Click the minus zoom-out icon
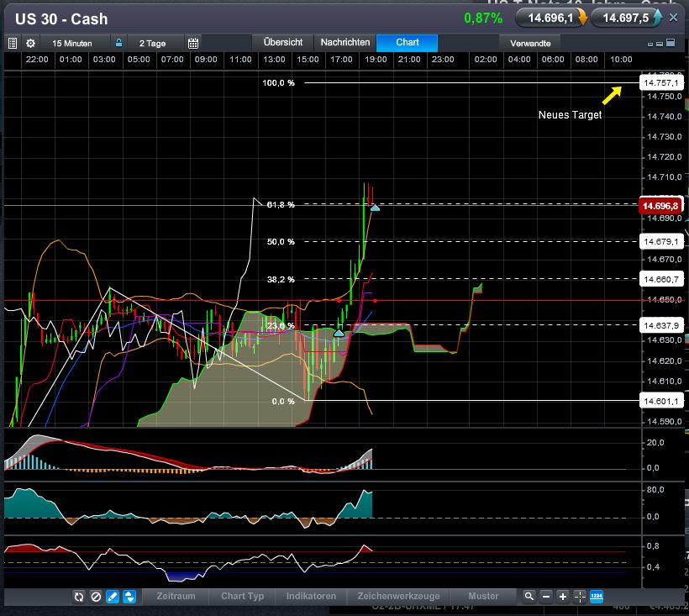Screen dimensions: 689x616 coord(546,597)
